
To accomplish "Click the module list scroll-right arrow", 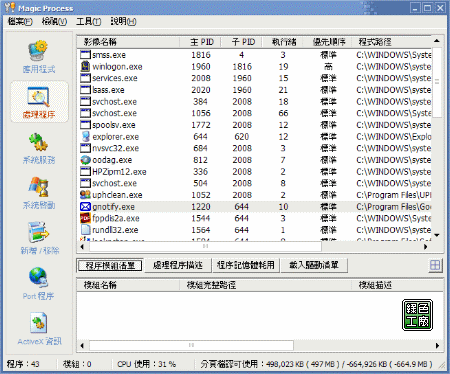I will 437,345.
